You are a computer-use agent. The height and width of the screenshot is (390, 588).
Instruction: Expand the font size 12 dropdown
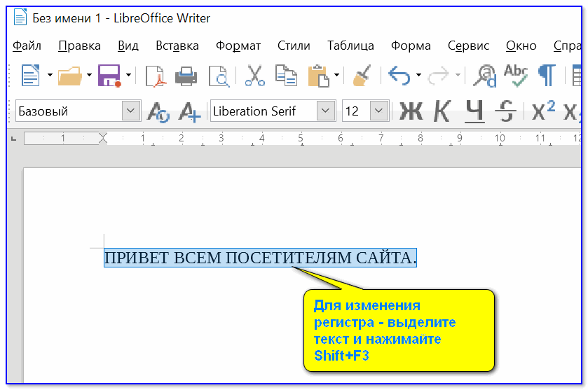(x=379, y=111)
